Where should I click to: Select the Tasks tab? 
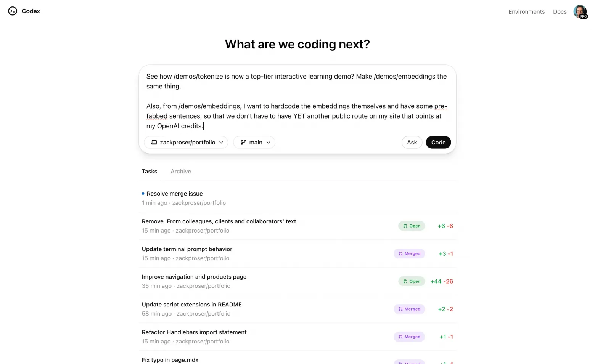pos(149,171)
